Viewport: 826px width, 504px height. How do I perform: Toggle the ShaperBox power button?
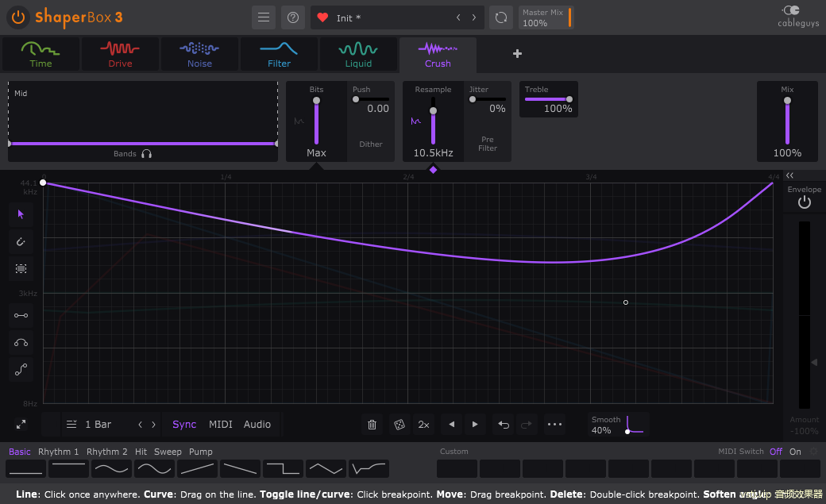(18, 17)
